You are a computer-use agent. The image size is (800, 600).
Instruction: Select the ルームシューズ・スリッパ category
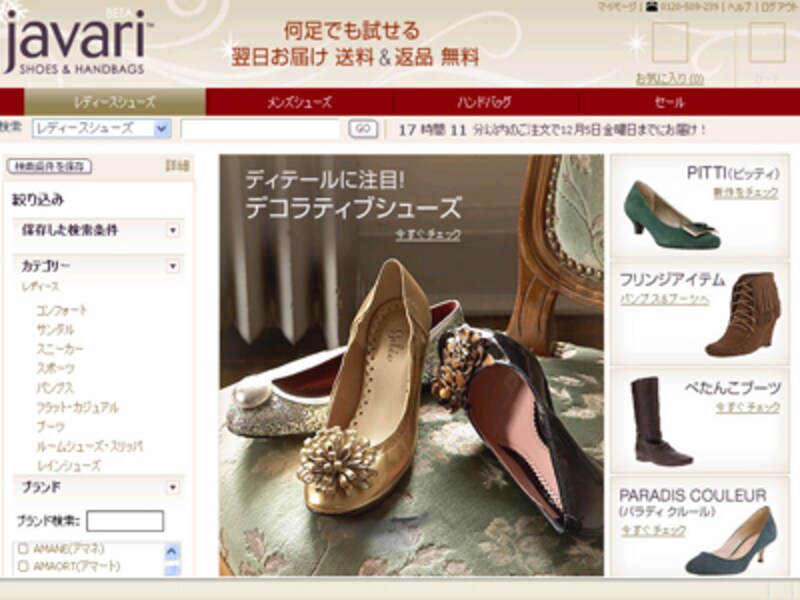tap(90, 446)
